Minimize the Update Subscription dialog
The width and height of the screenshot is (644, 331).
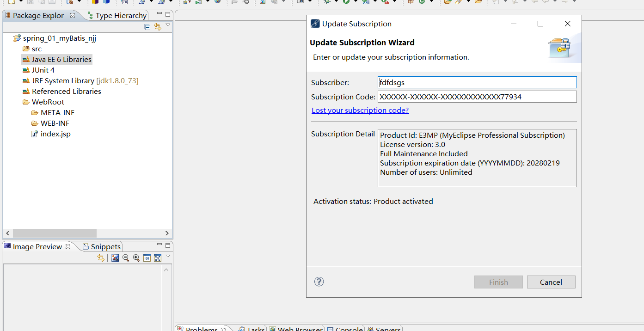(x=513, y=24)
